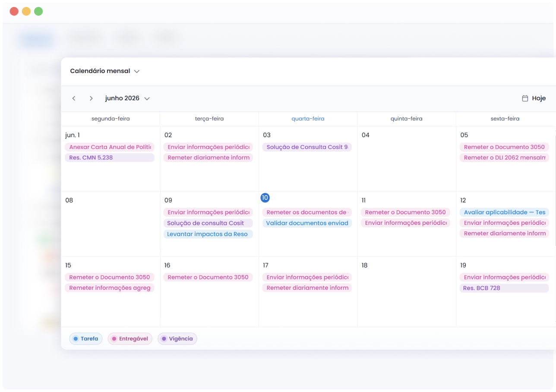Screen dimensions: 556x392
Task: Click the highlighted day 10 marker
Action: (x=265, y=198)
